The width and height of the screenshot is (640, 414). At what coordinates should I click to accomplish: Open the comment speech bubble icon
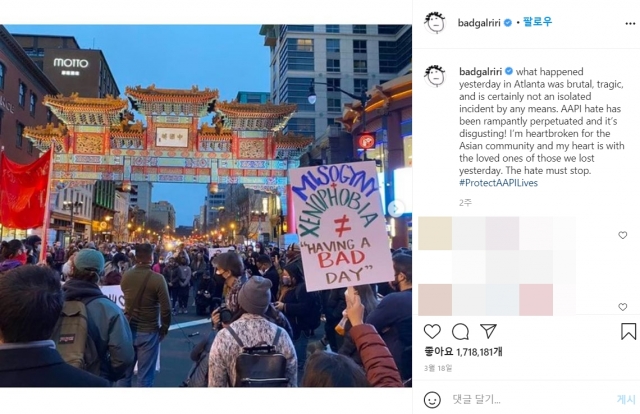coord(460,332)
